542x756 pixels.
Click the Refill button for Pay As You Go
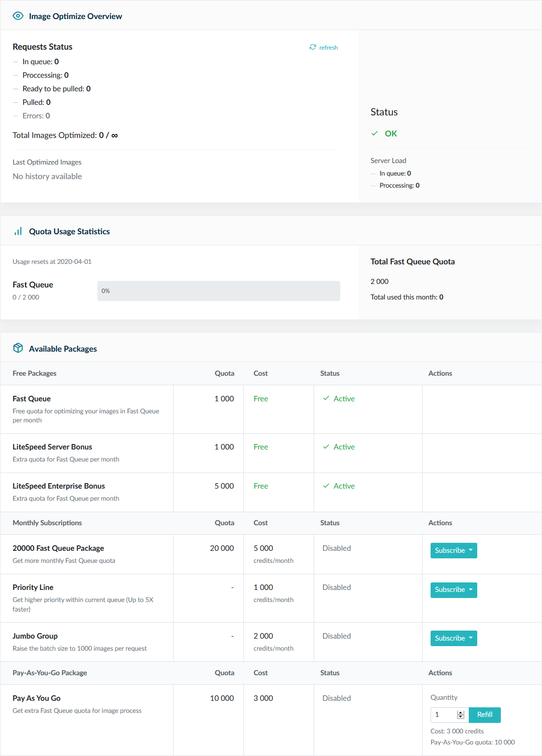tap(485, 714)
